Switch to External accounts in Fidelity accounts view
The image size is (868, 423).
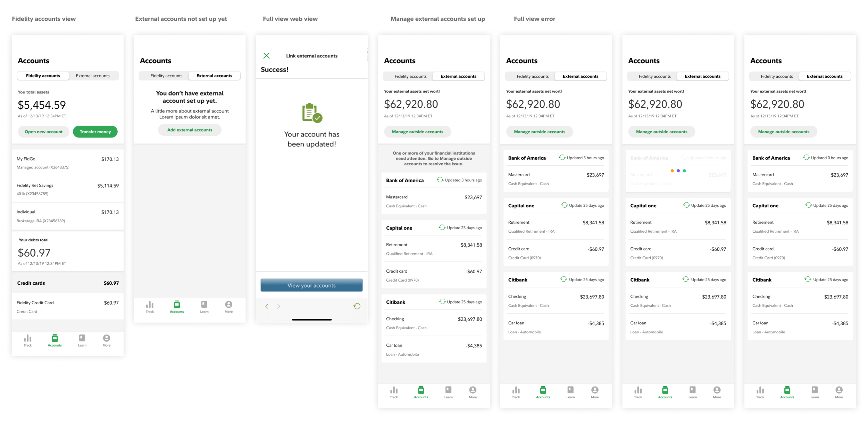click(93, 76)
